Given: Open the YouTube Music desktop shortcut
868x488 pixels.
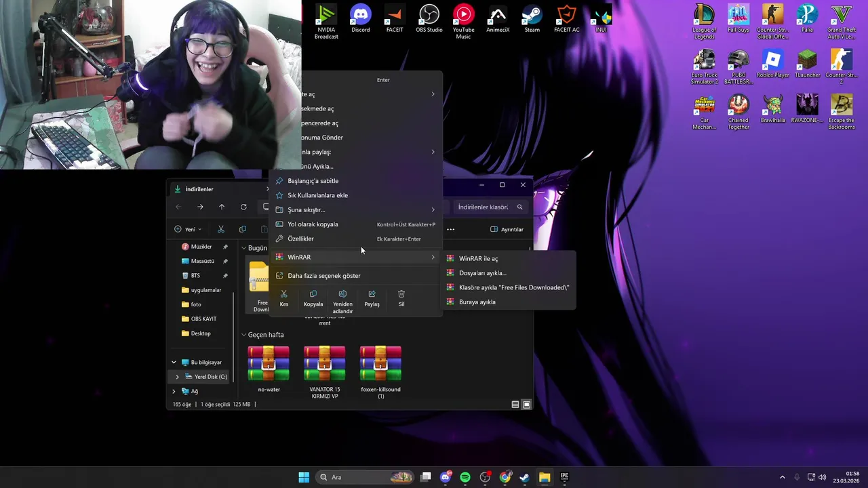Looking at the screenshot, I should coord(463,22).
